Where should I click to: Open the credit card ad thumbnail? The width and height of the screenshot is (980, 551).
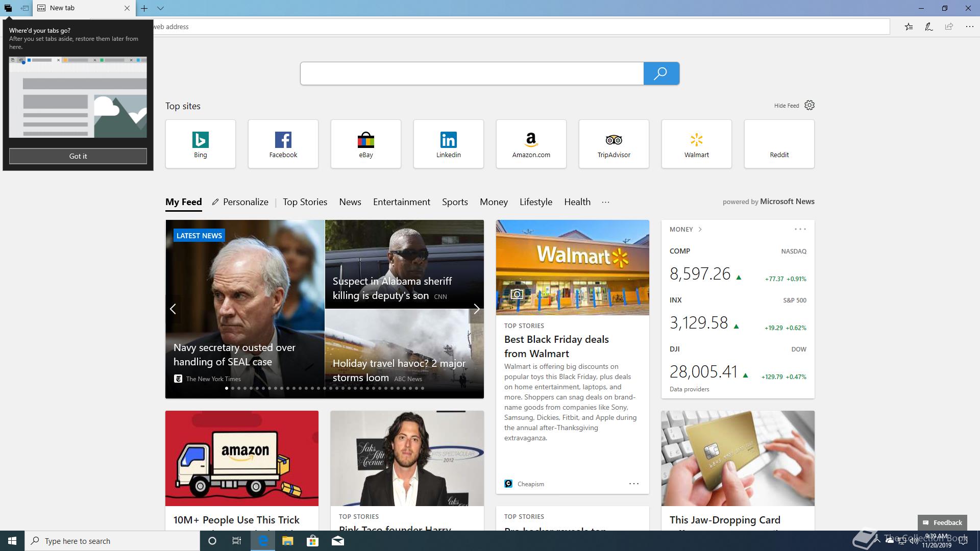tap(738, 458)
